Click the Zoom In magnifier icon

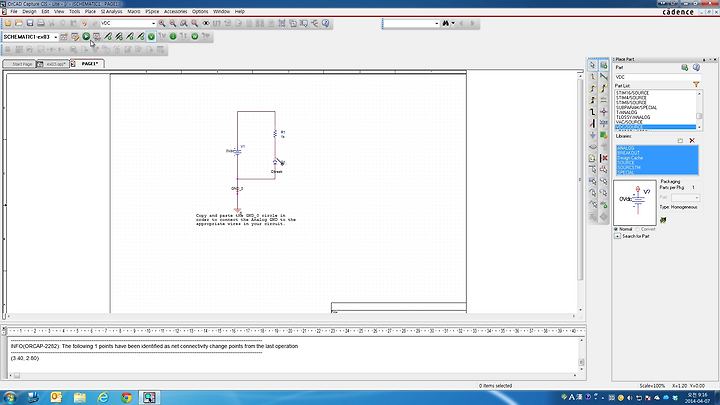(x=162, y=23)
